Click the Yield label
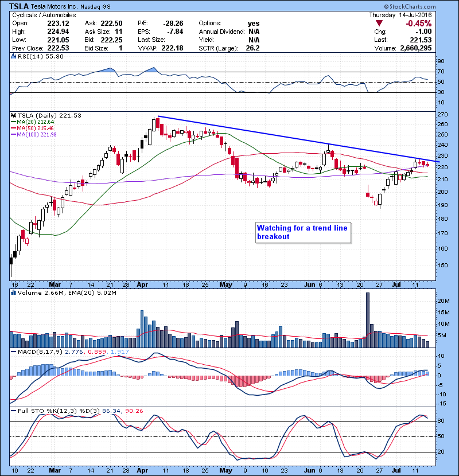Viewport: 459px width, 476px height. [206, 40]
